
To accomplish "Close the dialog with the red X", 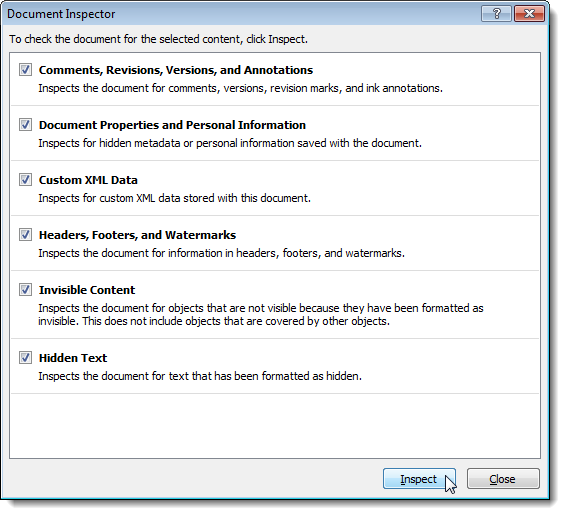I will (x=529, y=14).
